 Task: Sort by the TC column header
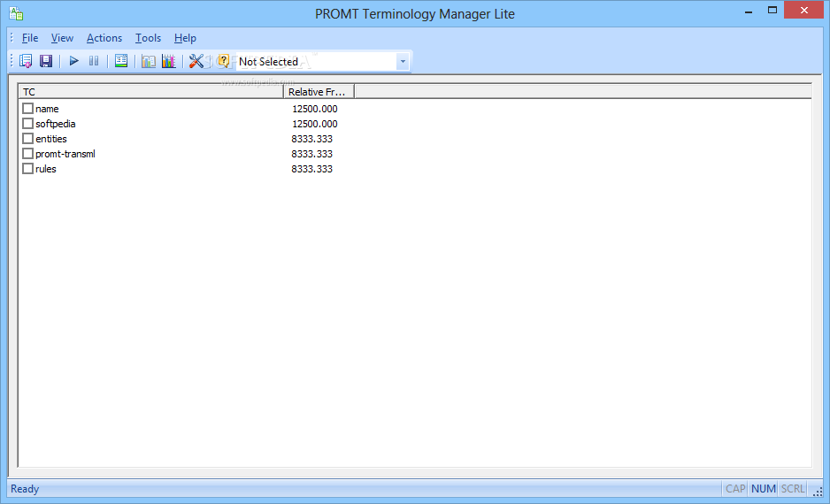(151, 91)
